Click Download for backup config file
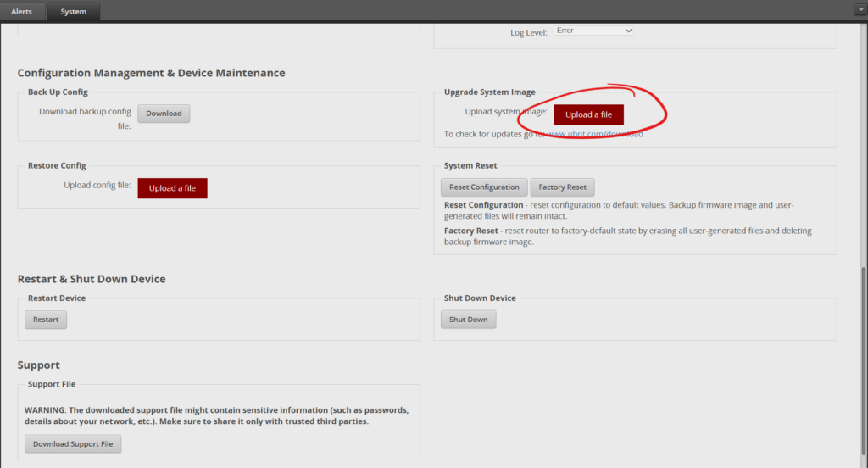This screenshot has height=468, width=868. 164,114
